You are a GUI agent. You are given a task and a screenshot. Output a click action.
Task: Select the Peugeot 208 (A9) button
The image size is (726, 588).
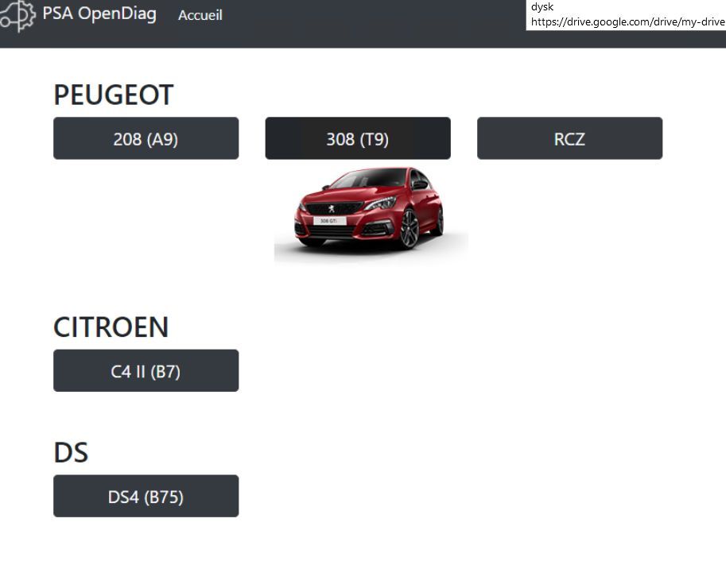pyautogui.click(x=146, y=138)
